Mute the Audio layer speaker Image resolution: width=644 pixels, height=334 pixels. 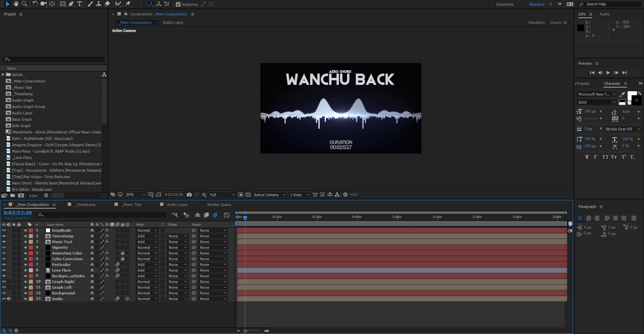(9, 299)
